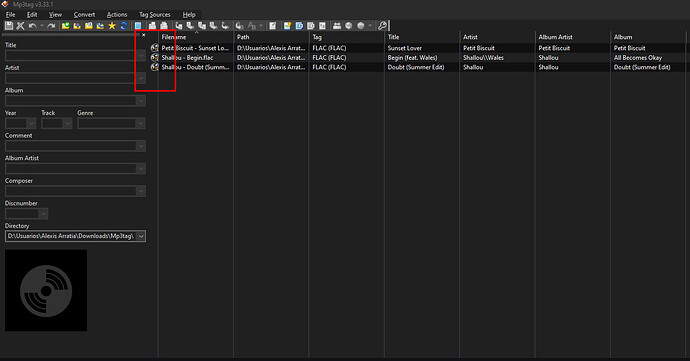690x361 pixels.
Task: Open the File menu
Action: pyautogui.click(x=11, y=15)
